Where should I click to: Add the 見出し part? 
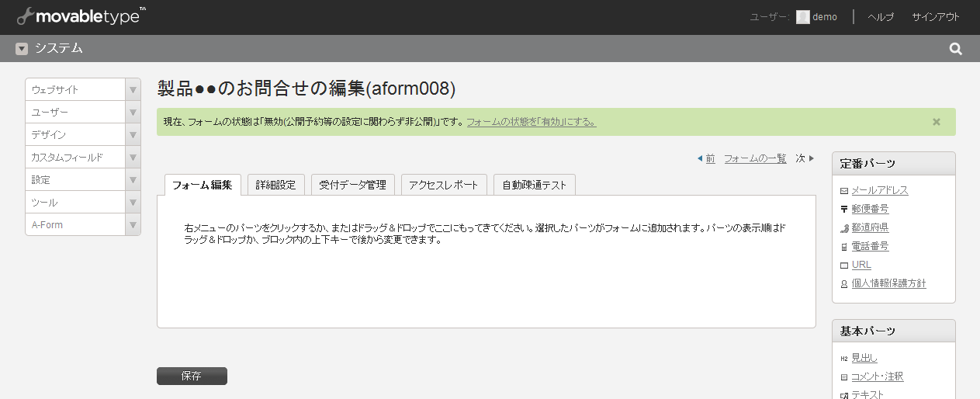coord(864,359)
